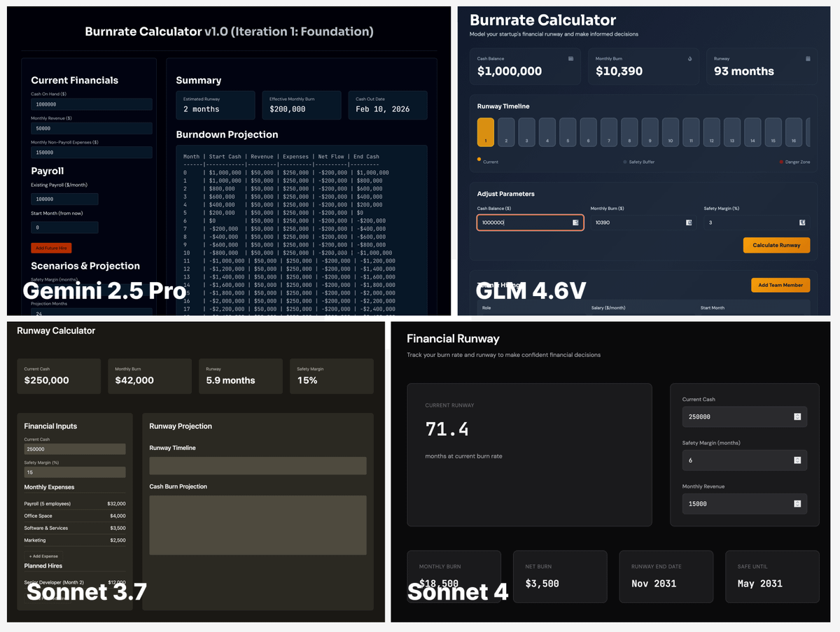Click the + Add Expense button

pos(43,556)
